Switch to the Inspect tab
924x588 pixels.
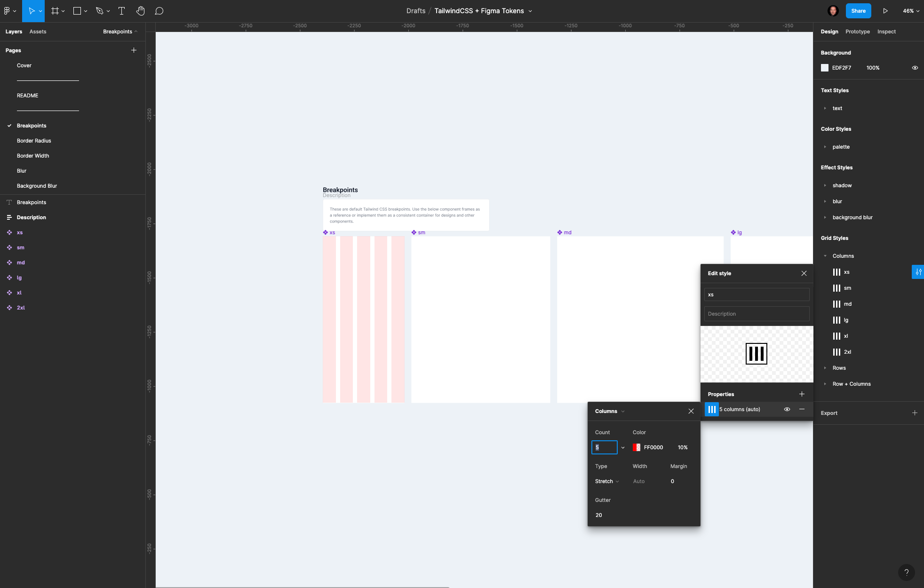coord(886,32)
